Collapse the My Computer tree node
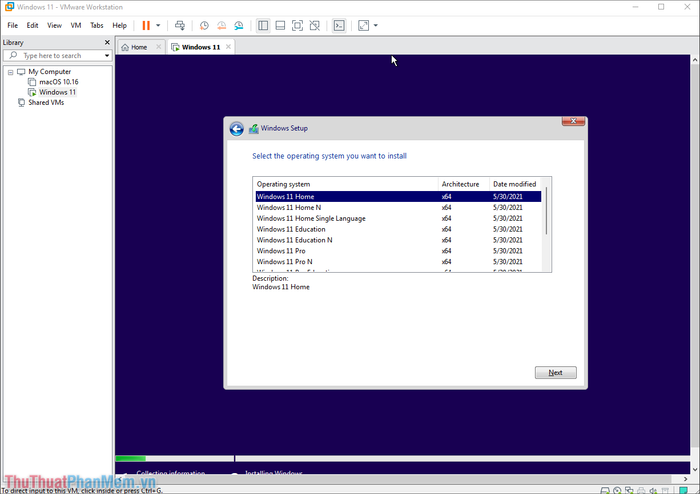Viewport: 700px width, 494px height. tap(10, 72)
